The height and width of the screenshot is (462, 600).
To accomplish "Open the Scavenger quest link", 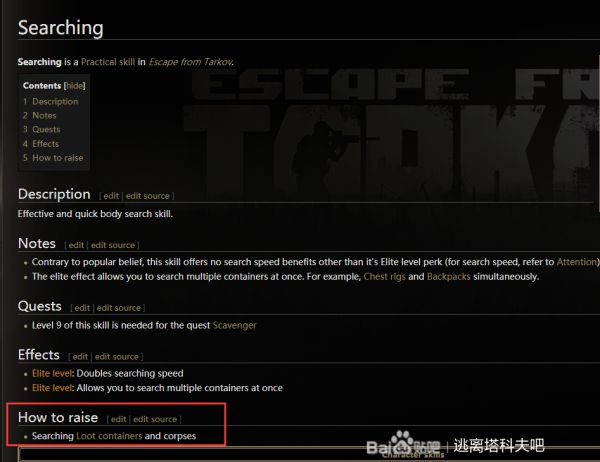I will pyautogui.click(x=234, y=325).
